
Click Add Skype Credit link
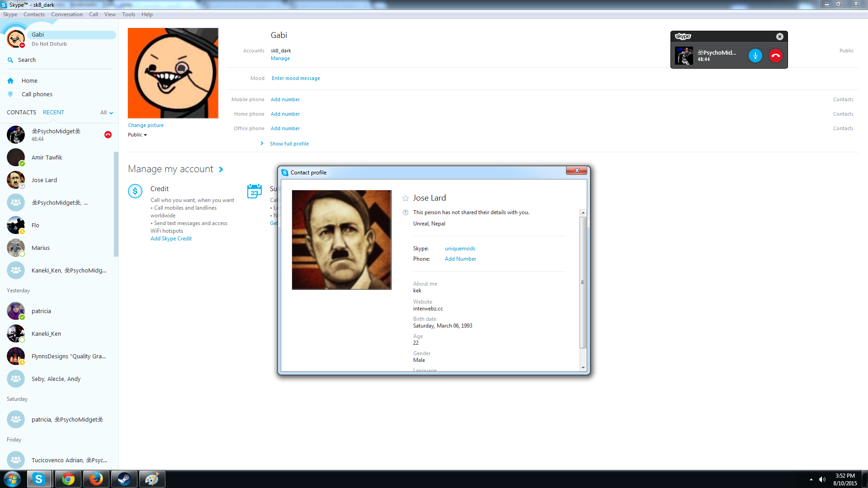(171, 239)
